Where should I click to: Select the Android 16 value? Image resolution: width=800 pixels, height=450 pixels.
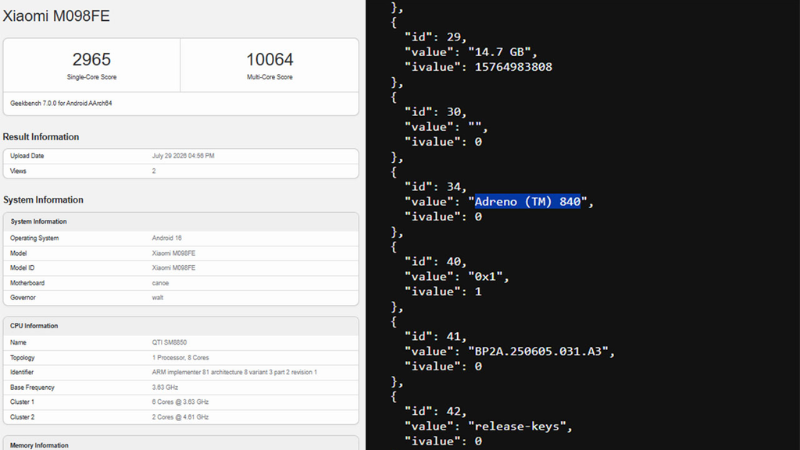coord(167,238)
